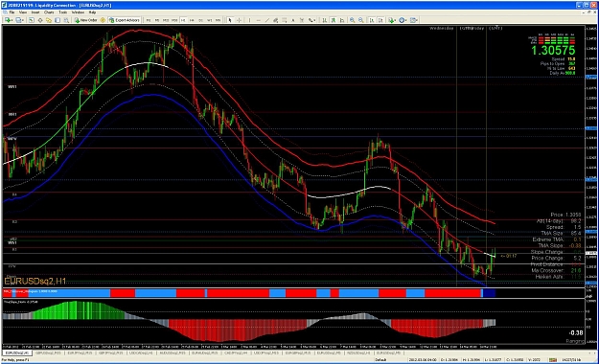Click the 1.30575 price display
Viewport: 599px width, 364px height.
(553, 50)
